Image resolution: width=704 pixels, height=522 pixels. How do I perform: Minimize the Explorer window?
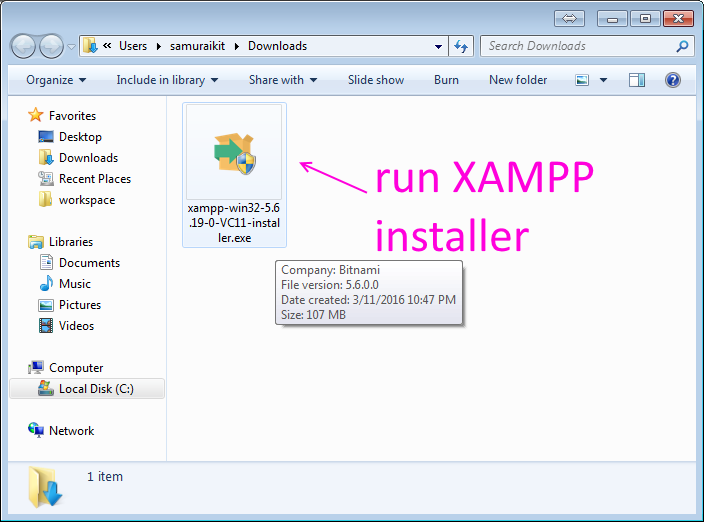(612, 19)
